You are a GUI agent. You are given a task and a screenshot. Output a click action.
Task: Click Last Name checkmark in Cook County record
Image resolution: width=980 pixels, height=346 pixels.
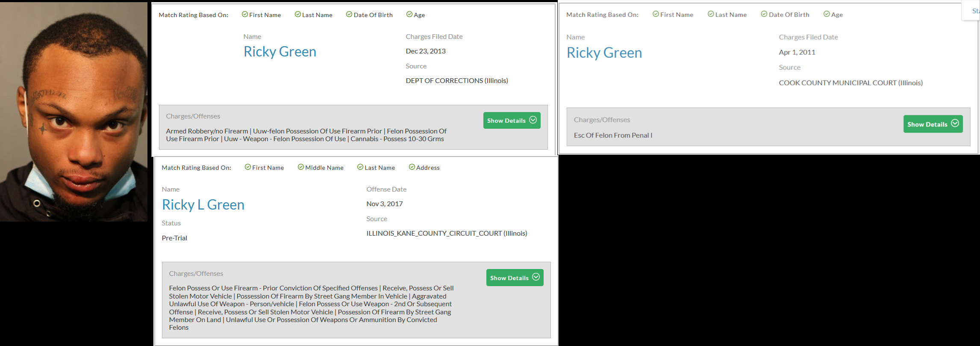click(711, 14)
